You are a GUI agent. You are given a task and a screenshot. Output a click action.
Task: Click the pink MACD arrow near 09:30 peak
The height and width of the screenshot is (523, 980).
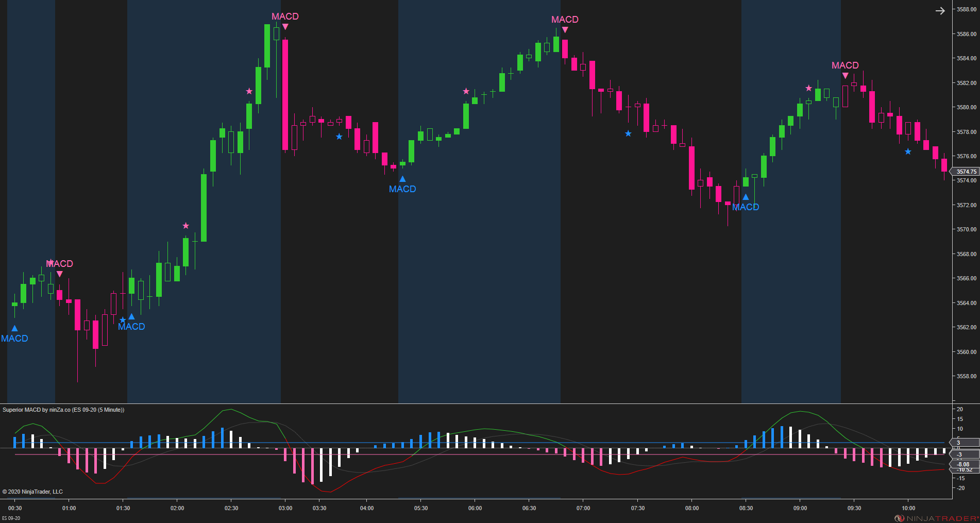[845, 75]
